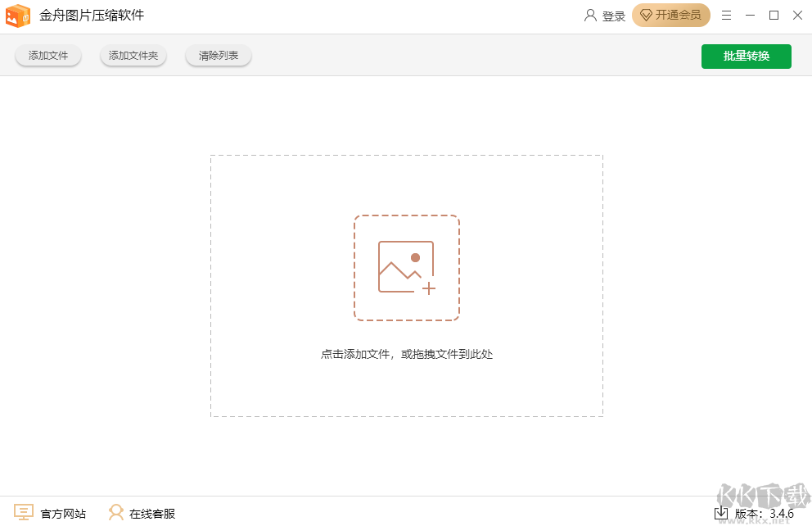Open the hamburger menu icon
812x526 pixels.
(x=726, y=15)
